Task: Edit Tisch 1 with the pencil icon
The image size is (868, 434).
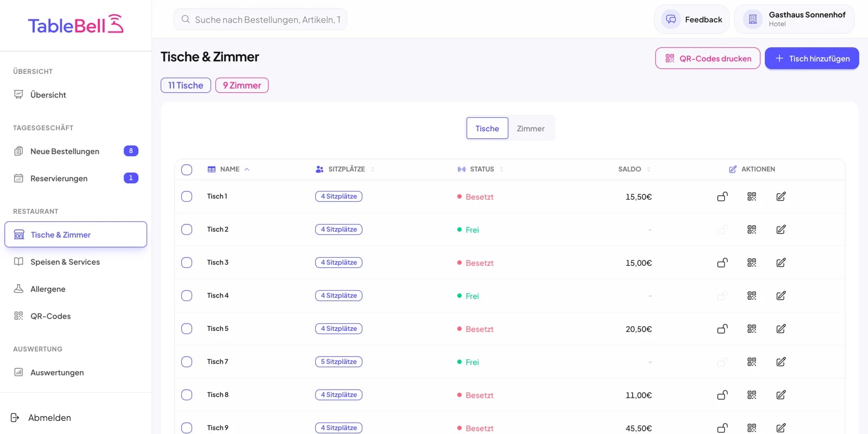Action: tap(781, 196)
